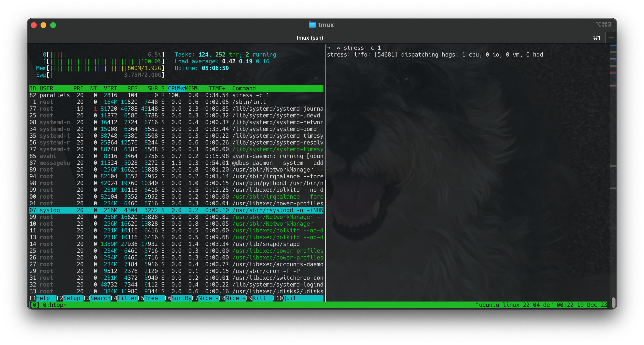The width and height of the screenshot is (644, 345).
Task: Sort processes by the TIME+ column
Action: [x=217, y=88]
